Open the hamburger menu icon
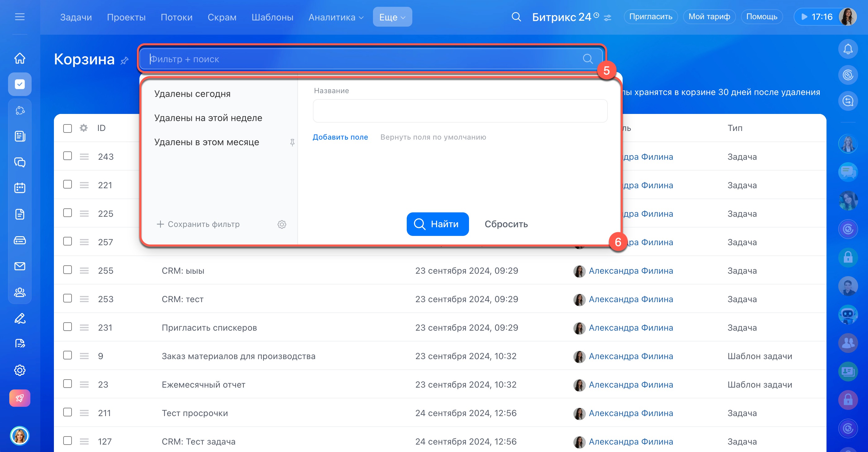The width and height of the screenshot is (868, 452). click(20, 17)
